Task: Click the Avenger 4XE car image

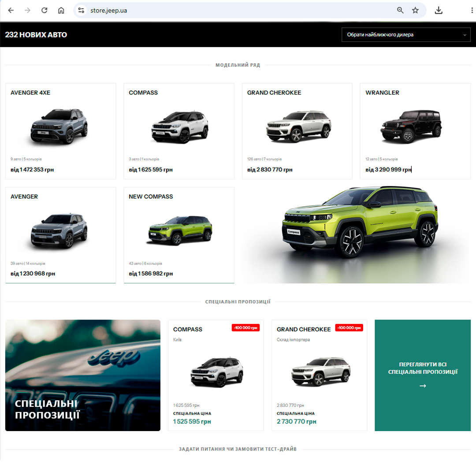Action: 59,126
